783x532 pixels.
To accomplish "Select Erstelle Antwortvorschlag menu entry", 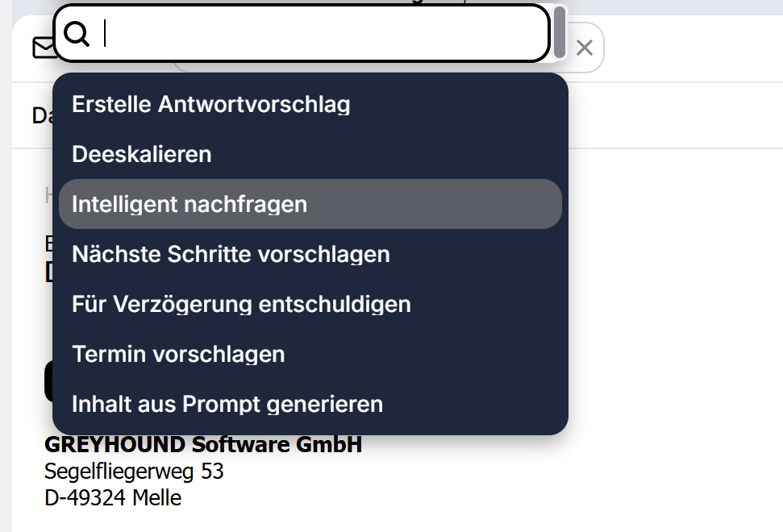I will click(x=210, y=104).
